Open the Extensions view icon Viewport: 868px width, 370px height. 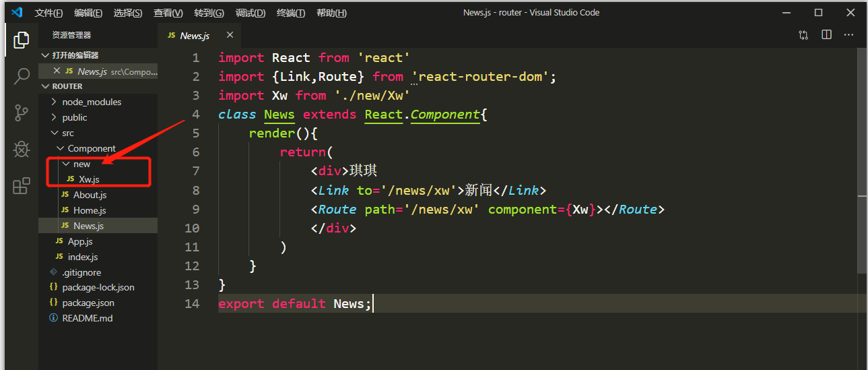22,185
